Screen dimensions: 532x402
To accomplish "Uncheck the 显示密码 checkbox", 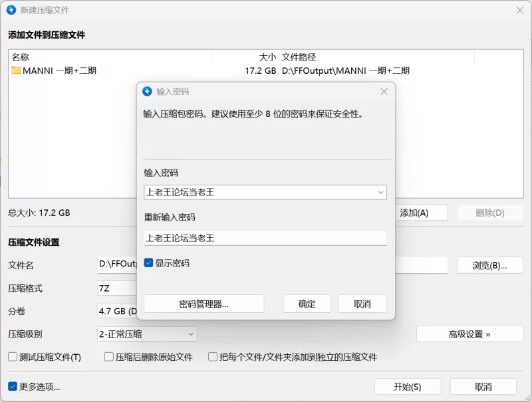I will coord(148,262).
